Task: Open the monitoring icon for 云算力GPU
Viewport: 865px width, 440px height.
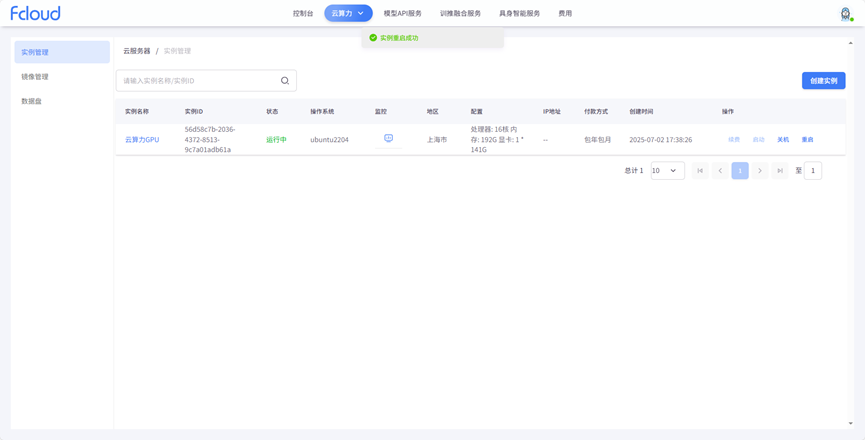Action: coord(389,139)
